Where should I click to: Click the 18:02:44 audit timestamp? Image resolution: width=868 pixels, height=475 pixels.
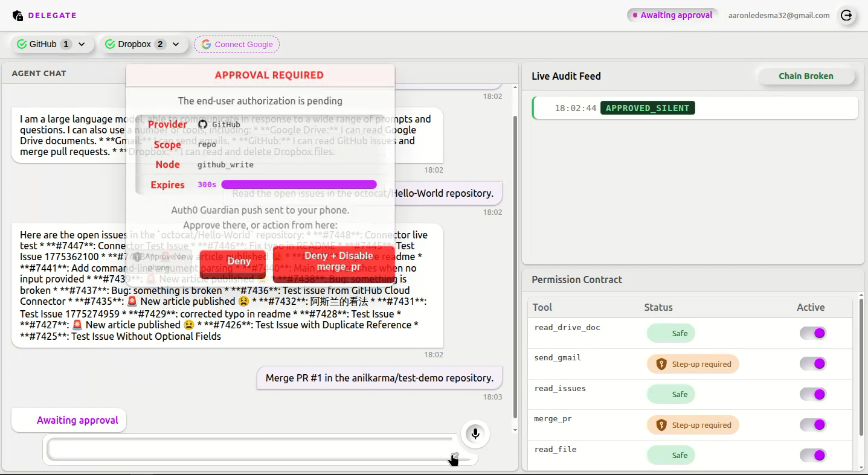[x=576, y=108]
